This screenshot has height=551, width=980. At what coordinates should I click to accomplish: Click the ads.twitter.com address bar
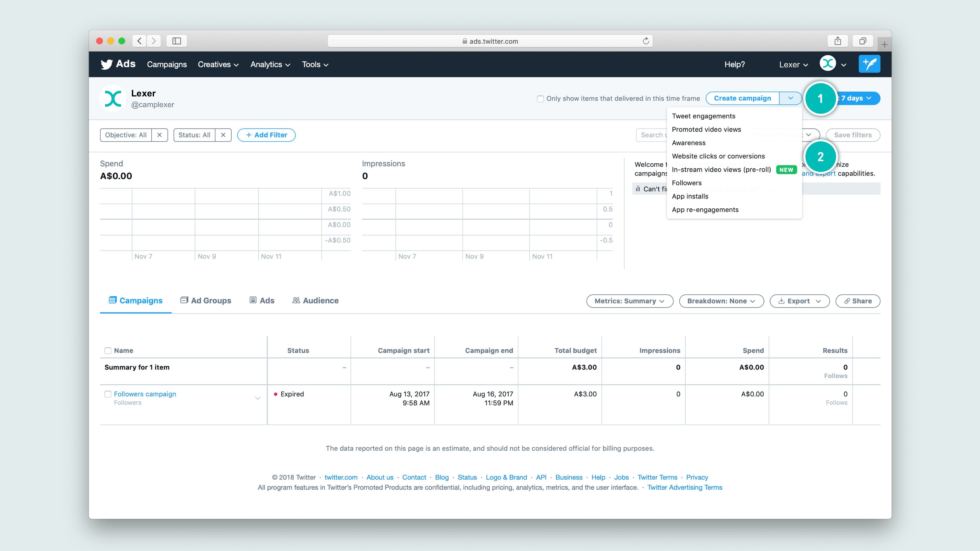(490, 41)
